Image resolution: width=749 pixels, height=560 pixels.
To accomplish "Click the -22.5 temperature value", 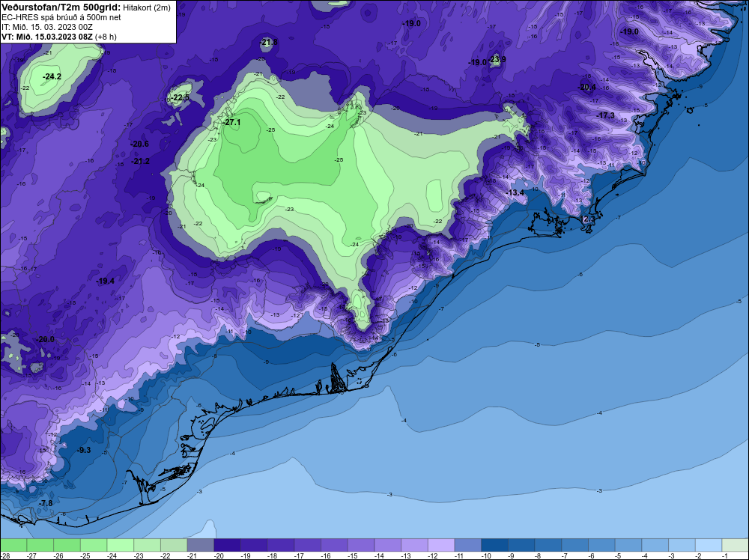I will (181, 97).
